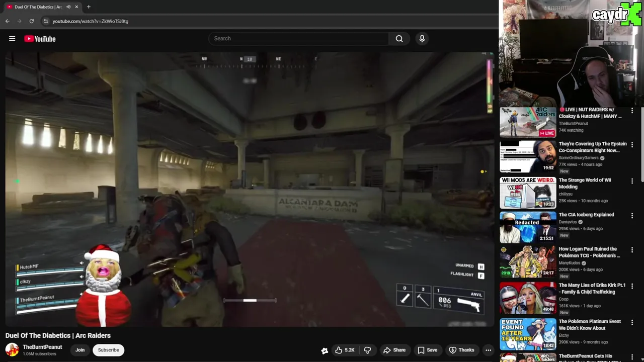Open Pokémon Platinum Event video thumbnail
The height and width of the screenshot is (362, 644).
click(x=528, y=334)
